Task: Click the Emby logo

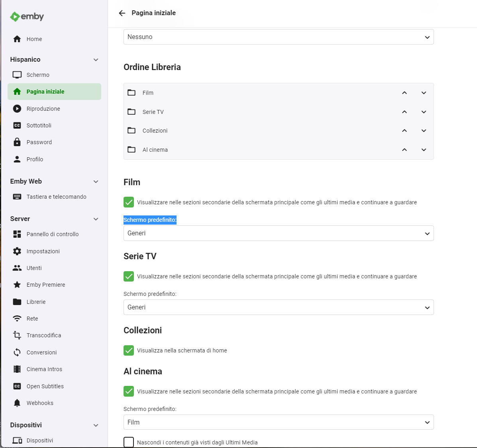Action: click(x=27, y=16)
